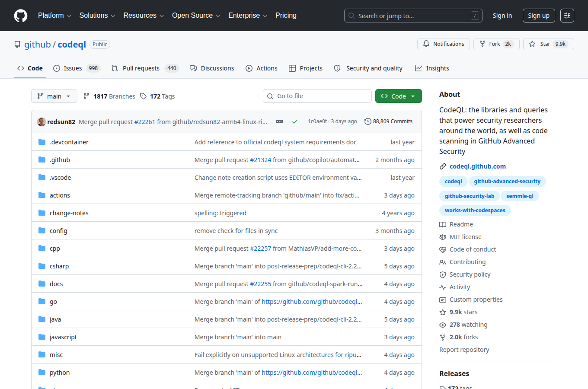Open the codeql.github.com website link
The height and width of the screenshot is (389, 588).
tap(478, 166)
